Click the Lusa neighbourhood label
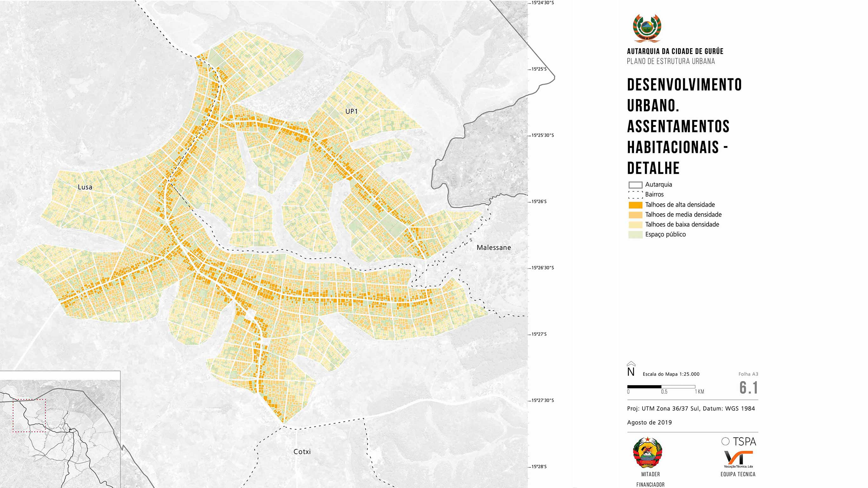This screenshot has height=488, width=868. 85,187
